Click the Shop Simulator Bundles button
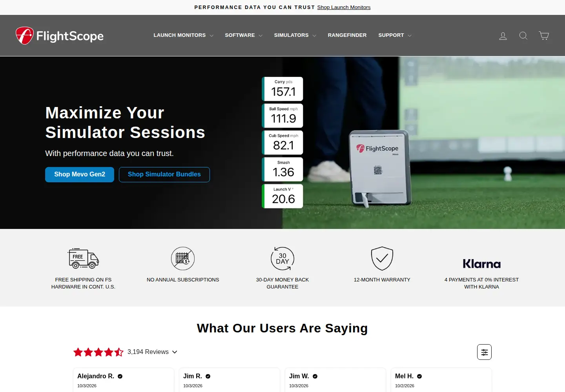Image resolution: width=565 pixels, height=392 pixels. point(164,174)
